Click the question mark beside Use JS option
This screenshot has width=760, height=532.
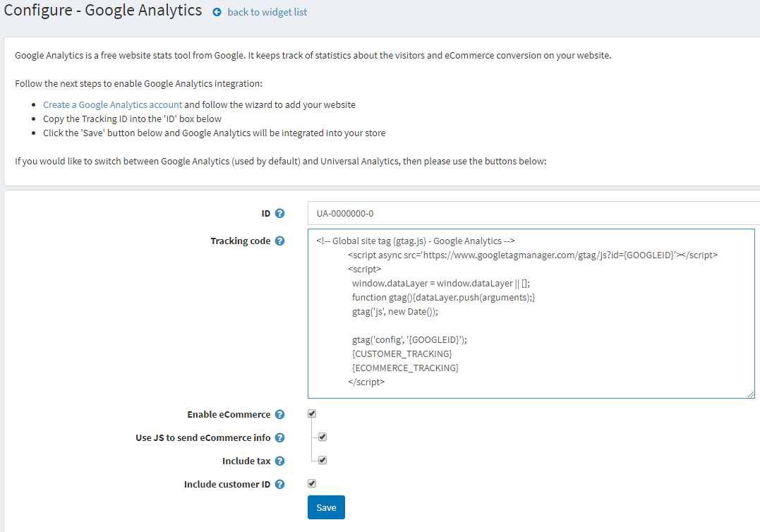click(x=280, y=437)
